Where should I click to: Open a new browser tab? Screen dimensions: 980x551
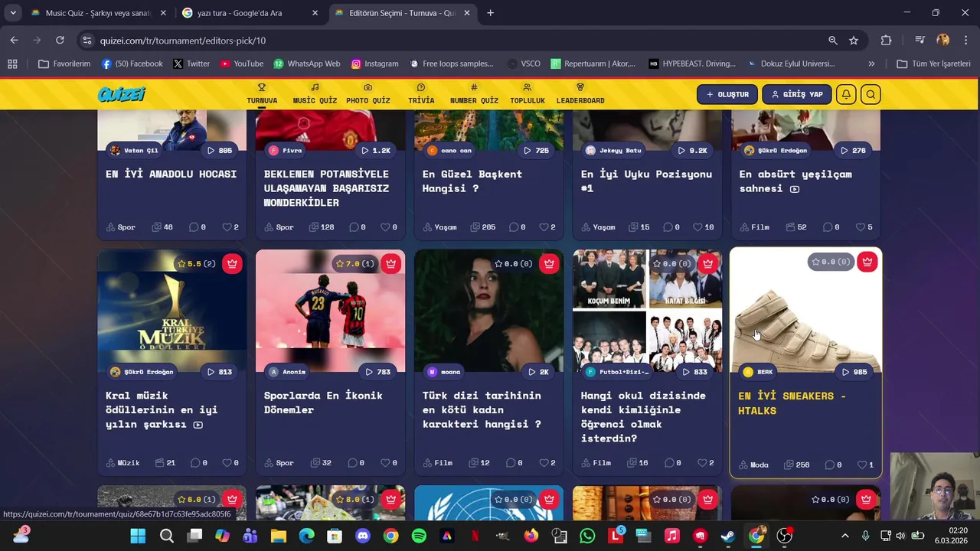(491, 13)
